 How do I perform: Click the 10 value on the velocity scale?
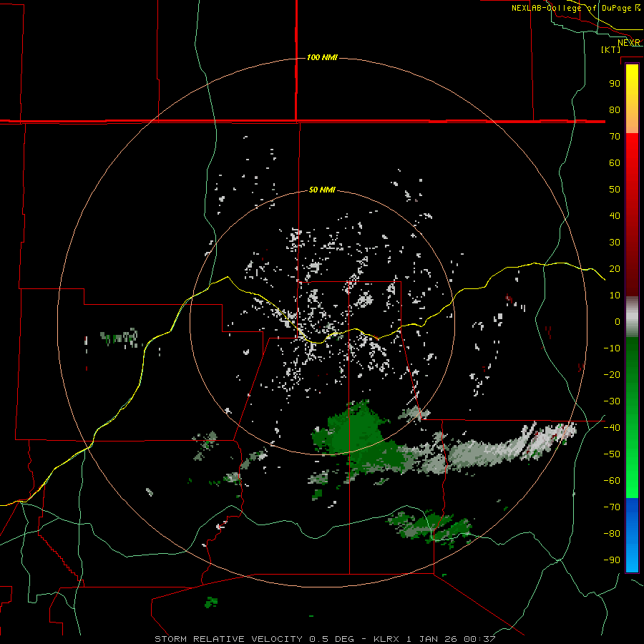[615, 296]
